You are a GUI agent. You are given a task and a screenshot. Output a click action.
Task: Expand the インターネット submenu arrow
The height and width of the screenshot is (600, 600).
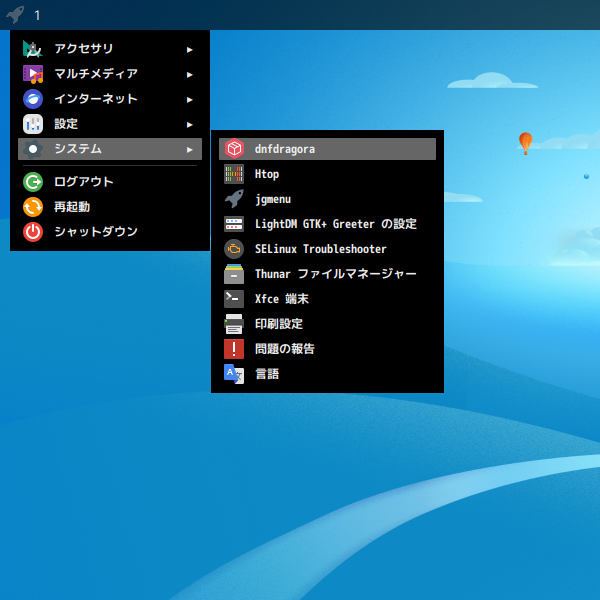coord(189,99)
